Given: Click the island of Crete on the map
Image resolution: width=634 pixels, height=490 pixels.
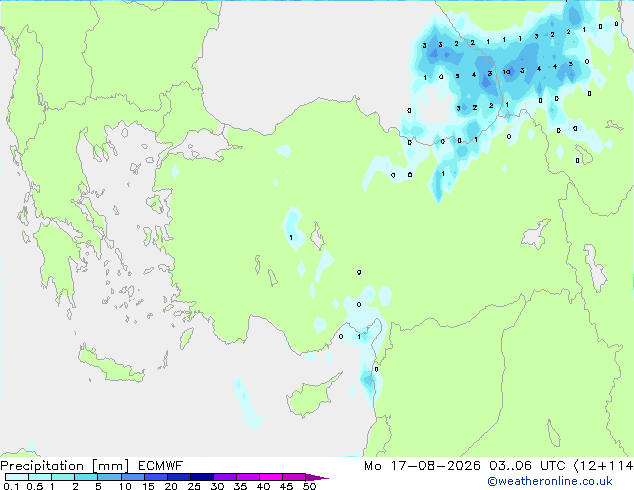Looking at the screenshot, I should (110, 365).
